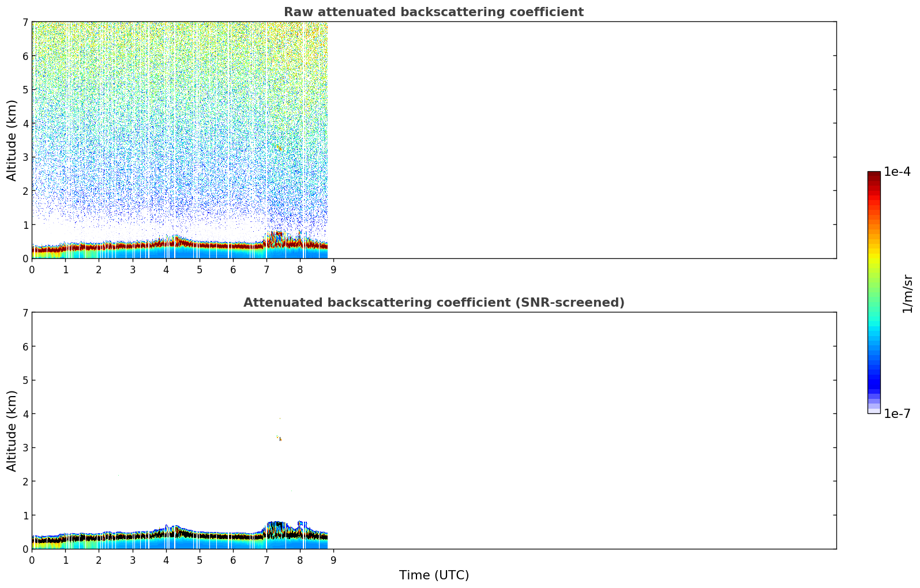Click y-axis tick '1' on the SNR-screened plot

tap(25, 515)
